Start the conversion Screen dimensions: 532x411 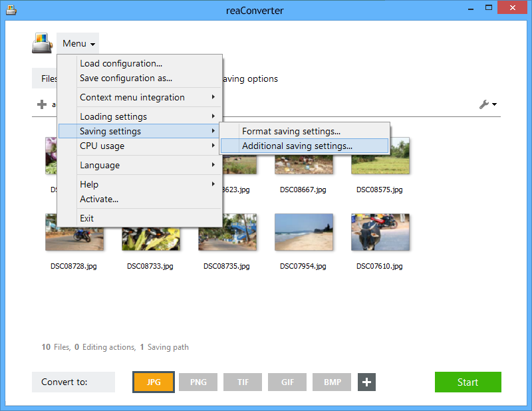(468, 382)
